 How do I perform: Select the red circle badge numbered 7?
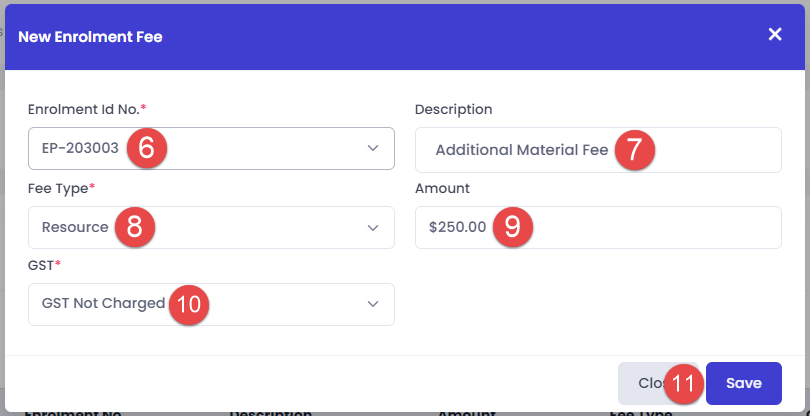[x=634, y=150]
